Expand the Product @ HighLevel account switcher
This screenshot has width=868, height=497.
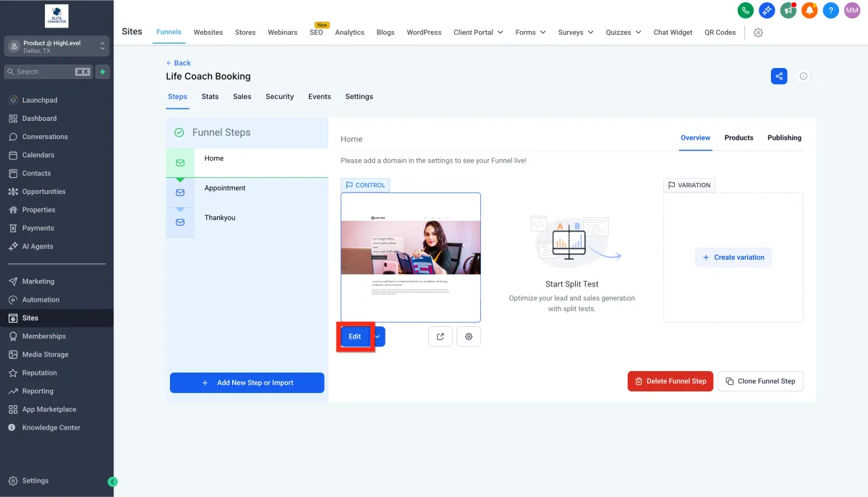[56, 46]
